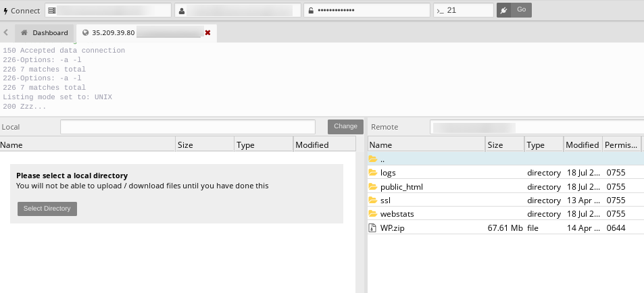Sort remote files by Size column

pos(505,144)
